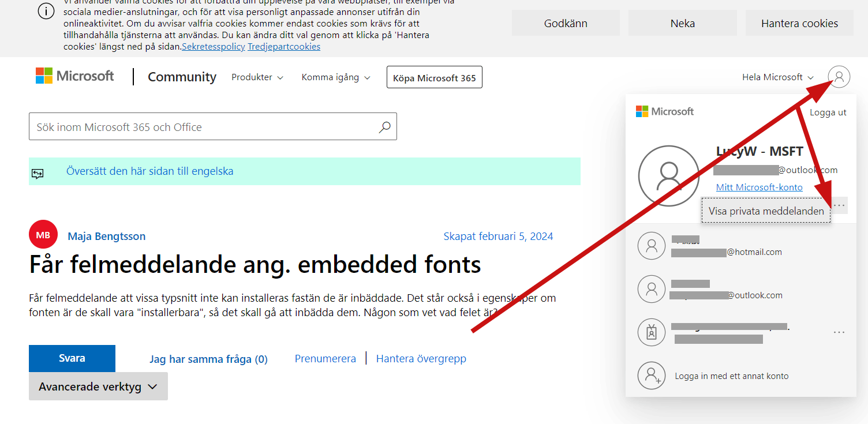Click Skapat februari 5, 2024 date
Viewport: 868px width, 424px height.
click(498, 237)
